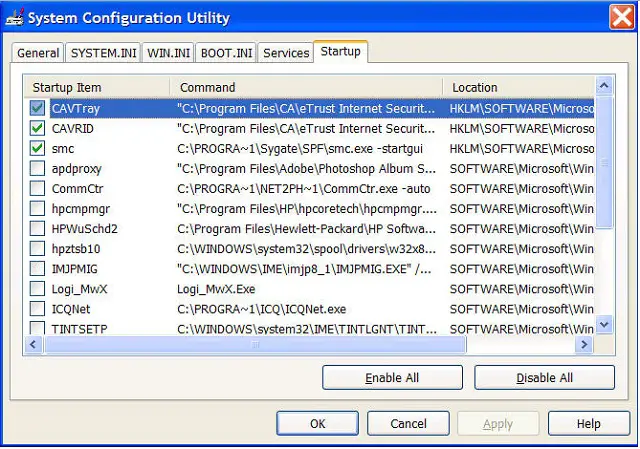Image resolution: width=640 pixels, height=449 pixels.
Task: Sort by the Startup Item column header
Action: pyautogui.click(x=97, y=87)
